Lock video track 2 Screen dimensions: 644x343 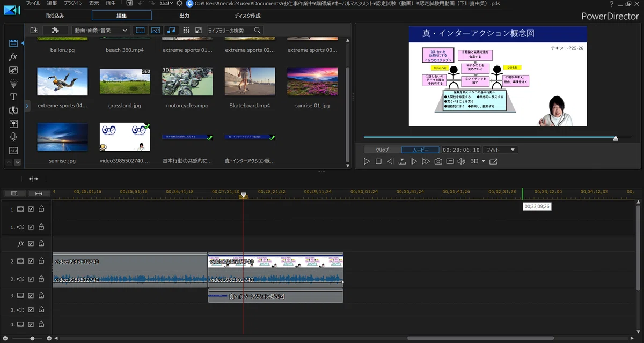coord(41,261)
